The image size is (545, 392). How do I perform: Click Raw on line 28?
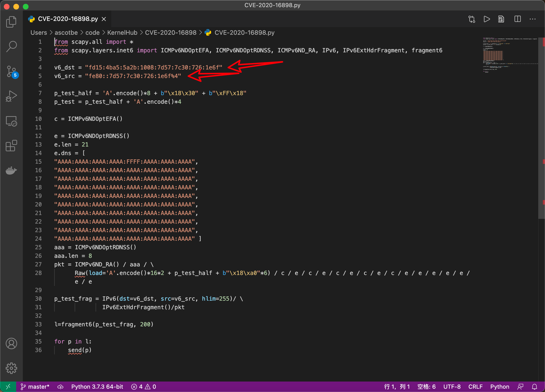tap(80, 273)
